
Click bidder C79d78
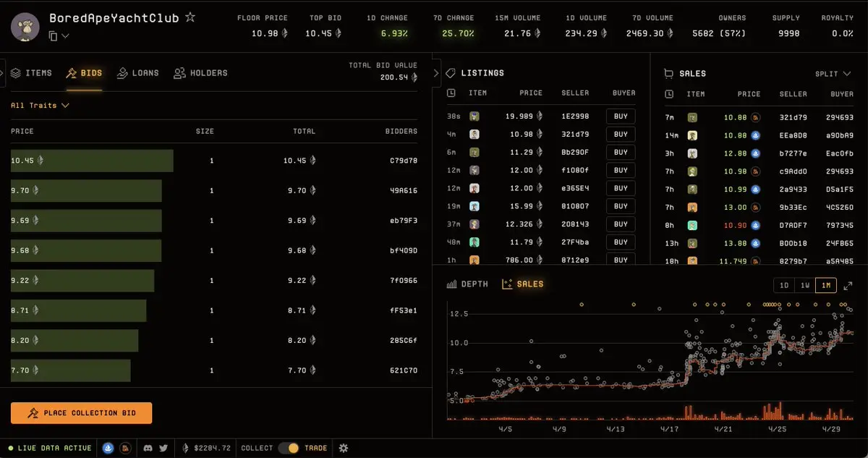pos(403,161)
